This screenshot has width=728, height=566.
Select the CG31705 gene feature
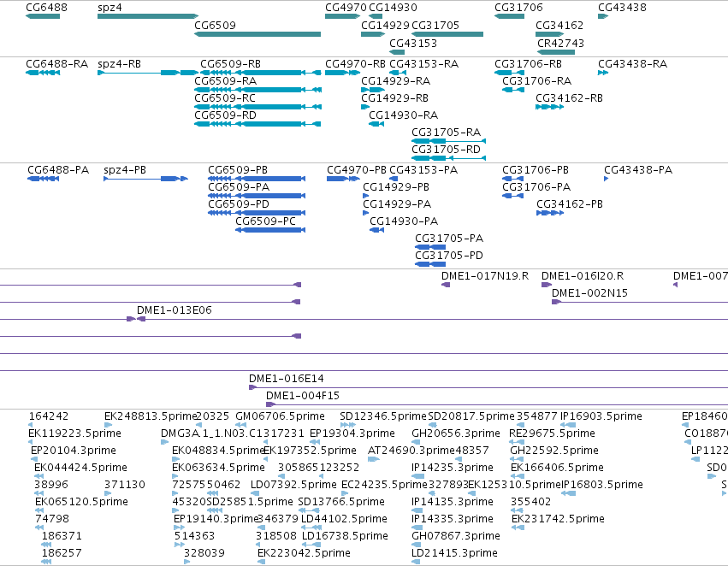coord(447,34)
